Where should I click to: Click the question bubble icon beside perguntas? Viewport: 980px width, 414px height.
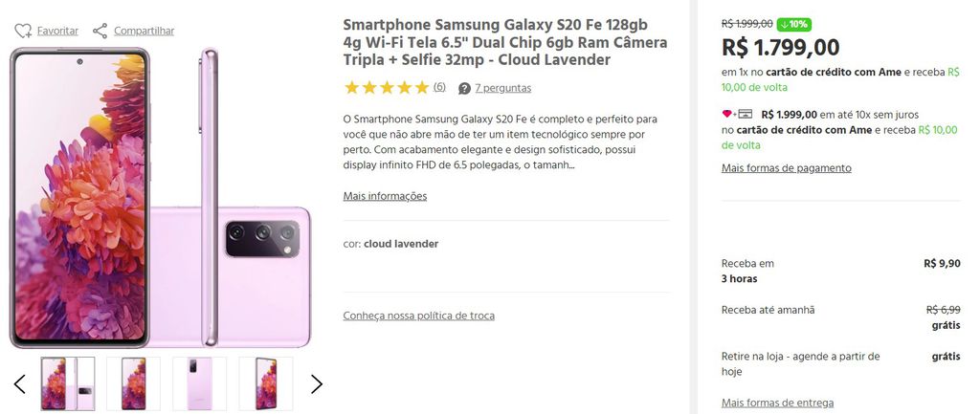tap(464, 88)
